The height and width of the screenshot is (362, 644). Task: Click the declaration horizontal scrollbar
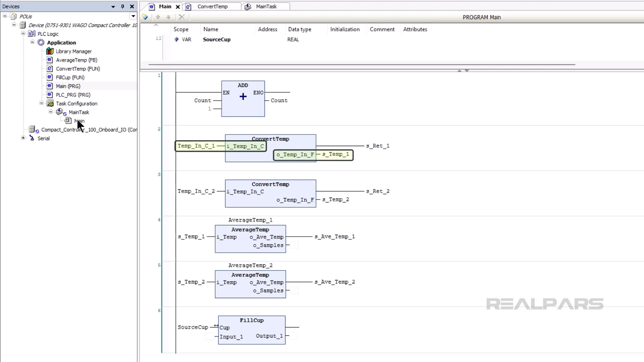pos(362,64)
